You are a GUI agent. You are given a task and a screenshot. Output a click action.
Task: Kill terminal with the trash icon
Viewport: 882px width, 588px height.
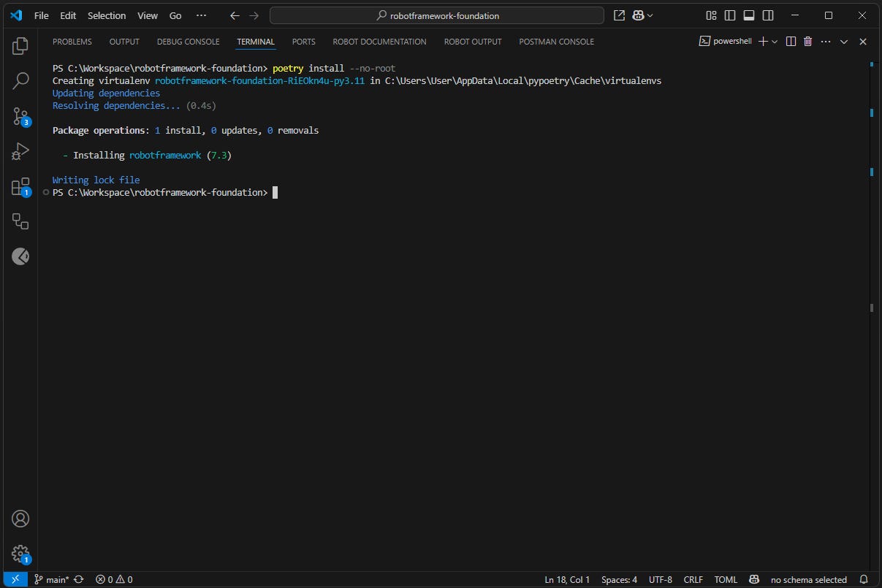tap(807, 42)
